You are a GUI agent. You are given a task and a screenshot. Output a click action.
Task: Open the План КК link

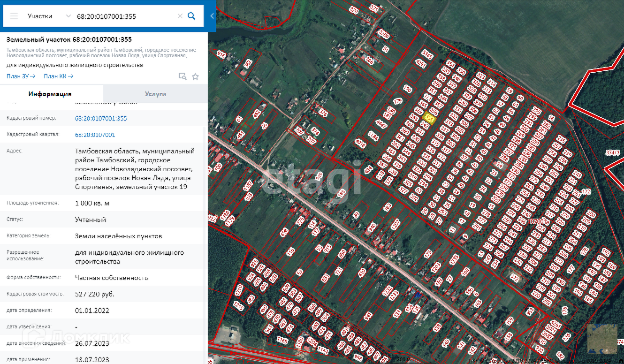coord(58,76)
